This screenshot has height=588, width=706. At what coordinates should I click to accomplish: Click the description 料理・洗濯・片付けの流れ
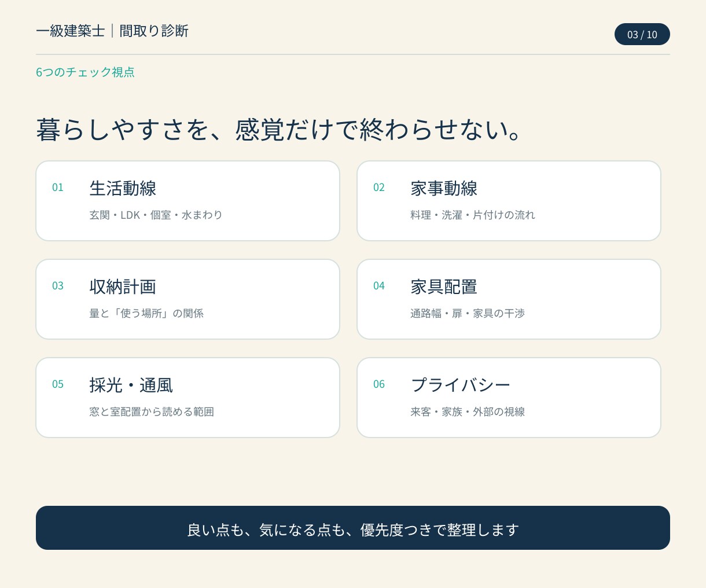(x=473, y=215)
